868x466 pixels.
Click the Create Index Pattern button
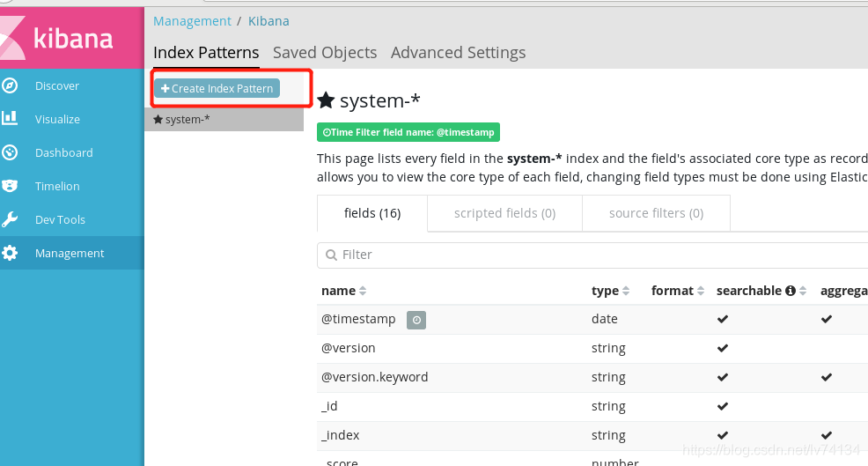(x=217, y=88)
